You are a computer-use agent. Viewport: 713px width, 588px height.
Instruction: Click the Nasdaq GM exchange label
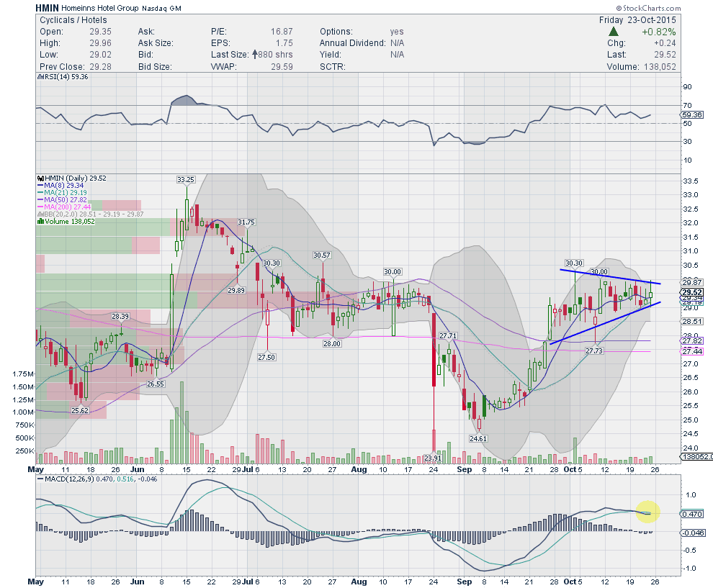tap(161, 9)
